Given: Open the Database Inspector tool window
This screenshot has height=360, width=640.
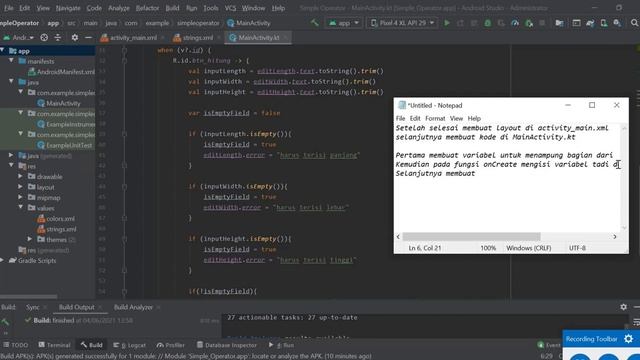Looking at the screenshot, I should [227, 345].
